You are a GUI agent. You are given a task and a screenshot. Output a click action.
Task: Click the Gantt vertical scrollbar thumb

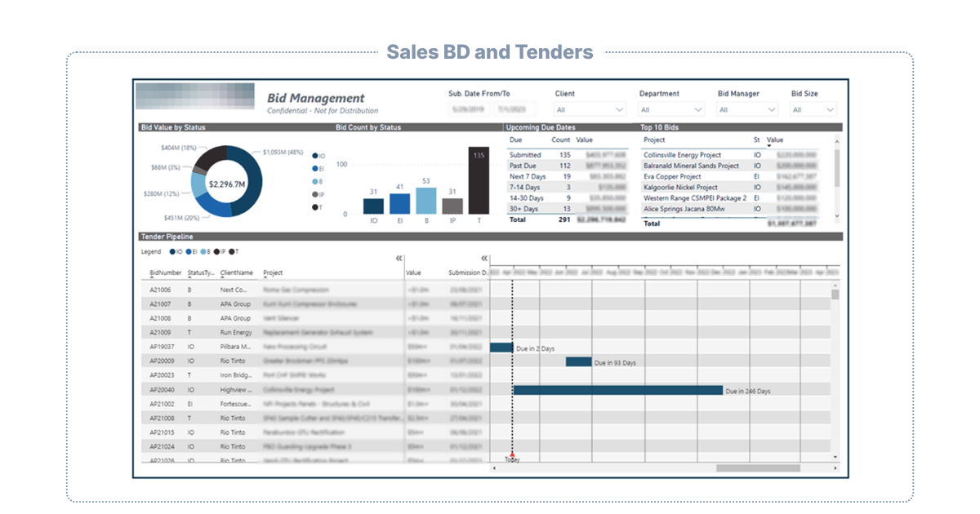[x=835, y=295]
